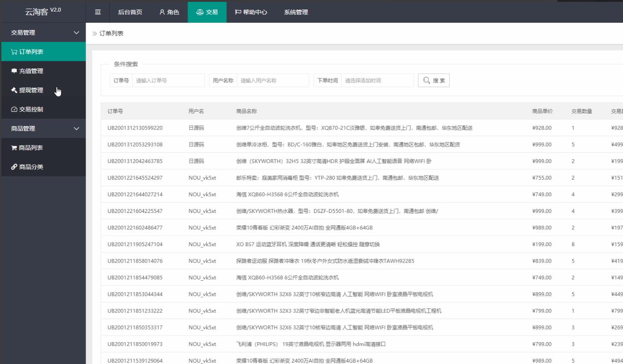Click the 商品单价 column header

coord(542,111)
